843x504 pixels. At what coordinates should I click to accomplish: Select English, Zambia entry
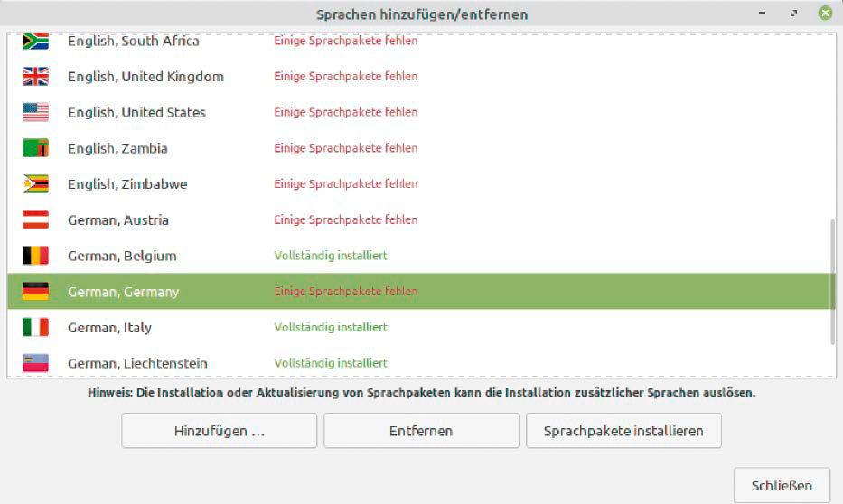click(419, 148)
